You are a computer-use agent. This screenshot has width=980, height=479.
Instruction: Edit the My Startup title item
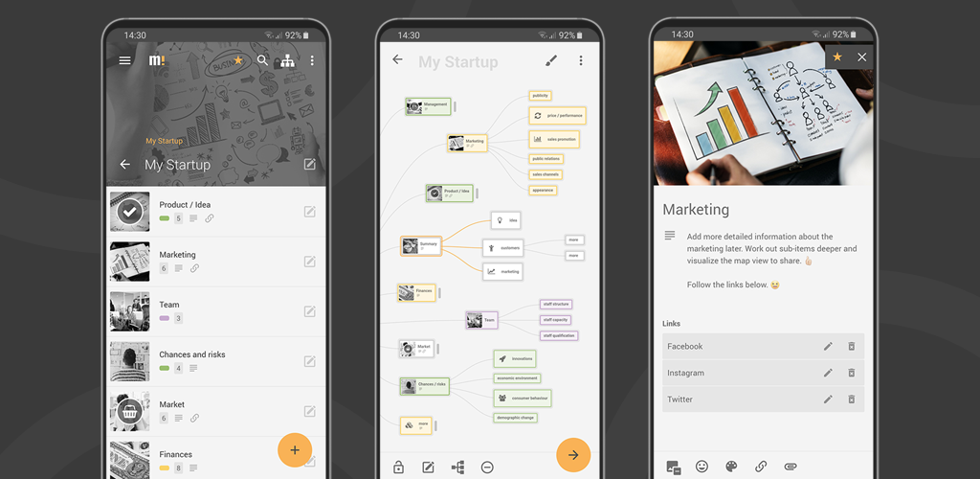(309, 164)
